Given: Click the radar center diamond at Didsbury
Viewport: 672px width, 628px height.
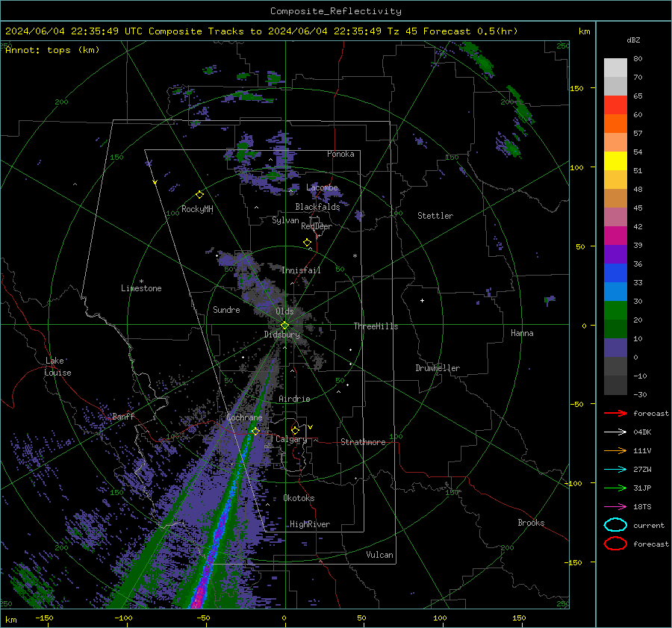Looking at the screenshot, I should pos(284,326).
